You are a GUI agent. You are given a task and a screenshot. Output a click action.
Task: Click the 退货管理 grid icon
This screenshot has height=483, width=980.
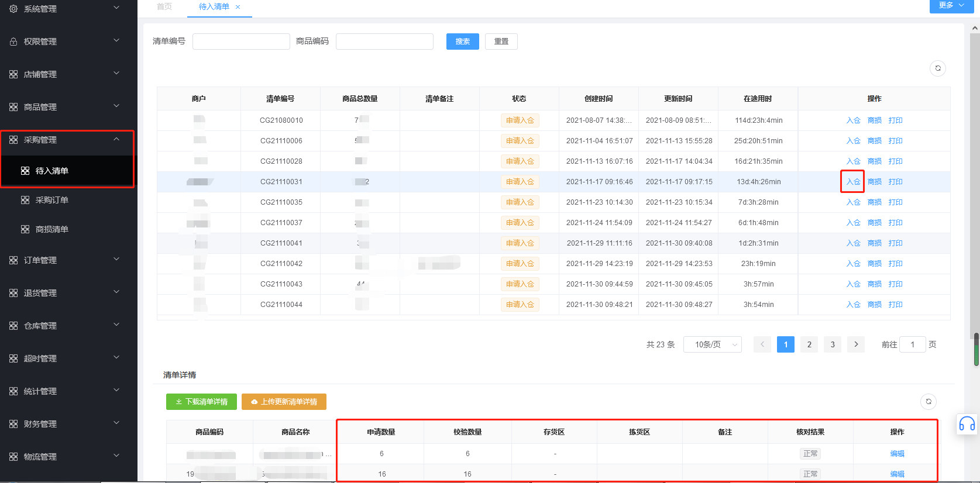13,293
